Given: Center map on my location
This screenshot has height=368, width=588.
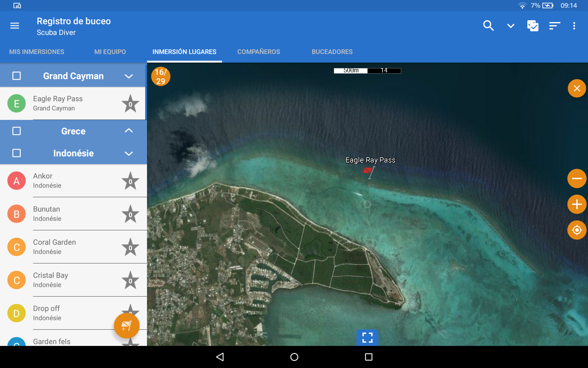Looking at the screenshot, I should tap(577, 230).
